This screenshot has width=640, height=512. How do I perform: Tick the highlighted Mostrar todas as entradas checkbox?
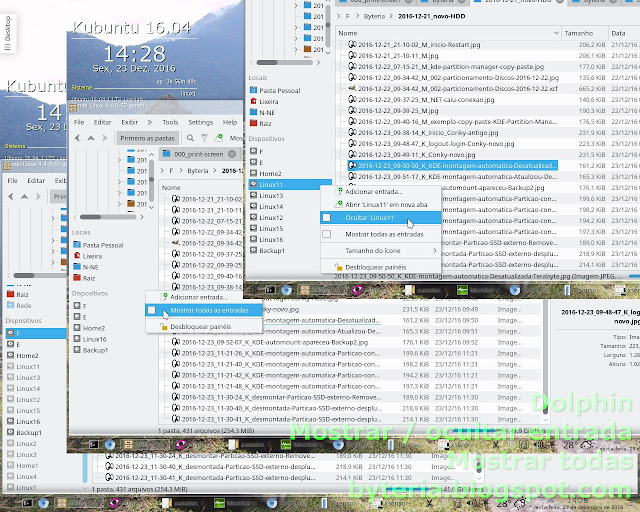tap(151, 310)
